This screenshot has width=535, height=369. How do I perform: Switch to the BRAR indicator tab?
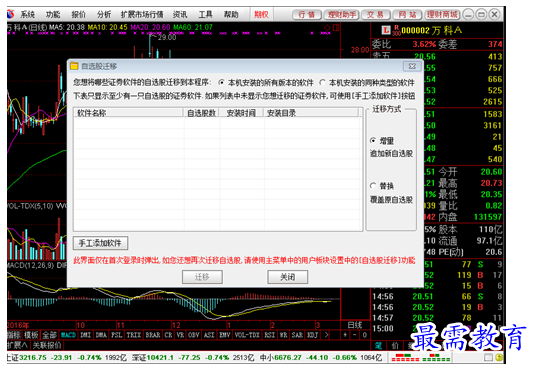153,335
